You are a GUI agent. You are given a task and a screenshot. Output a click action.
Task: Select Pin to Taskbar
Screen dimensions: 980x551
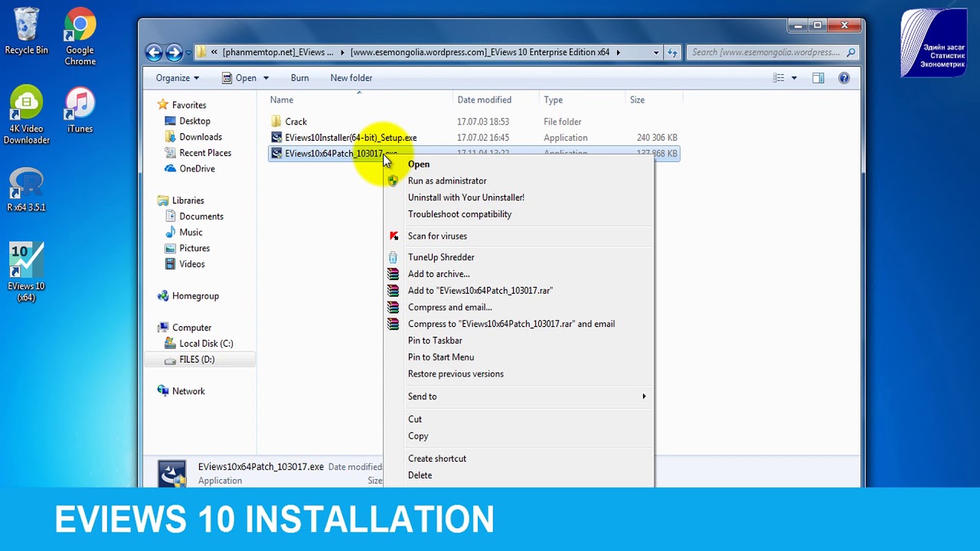[x=435, y=341]
